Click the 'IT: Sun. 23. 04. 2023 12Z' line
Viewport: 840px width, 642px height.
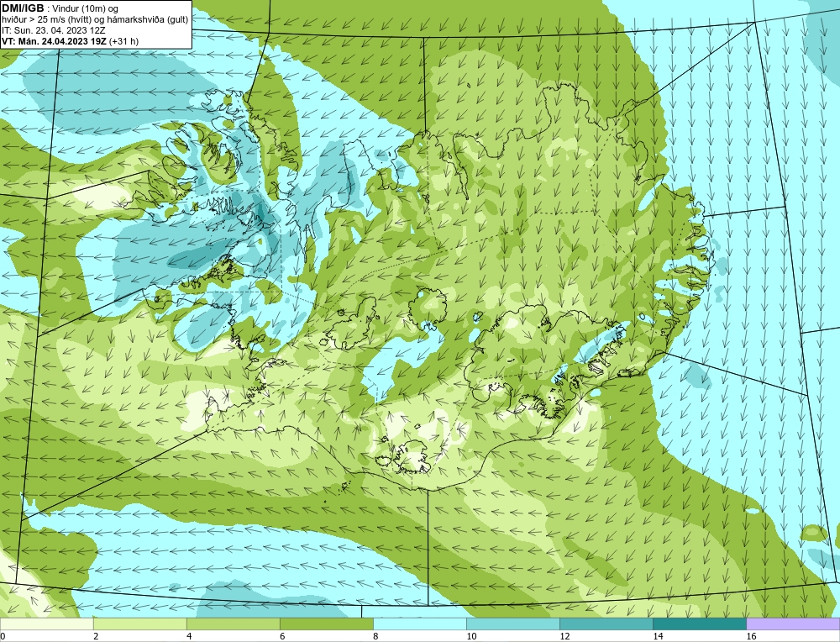click(x=54, y=30)
